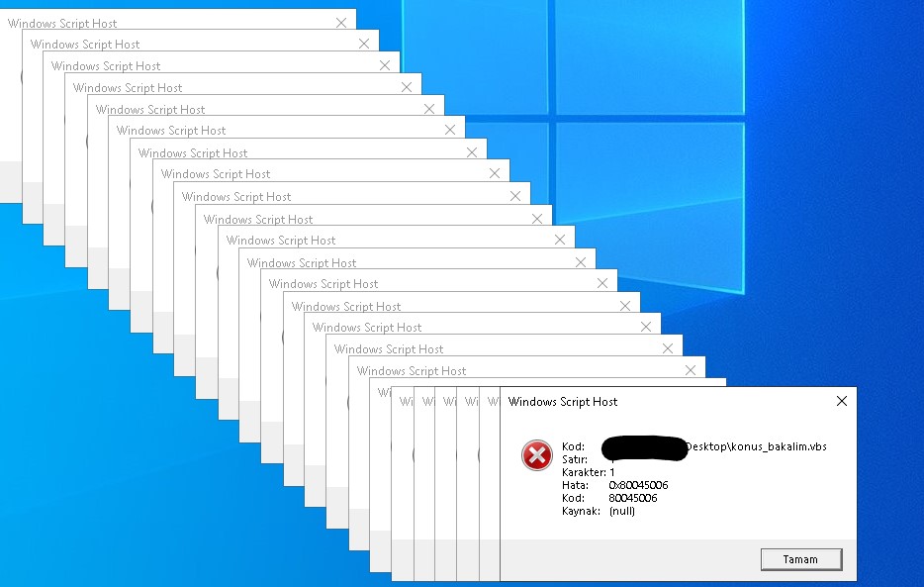This screenshot has width=924, height=587.
Task: Click the Kod: 80045006 line
Action: point(609,498)
